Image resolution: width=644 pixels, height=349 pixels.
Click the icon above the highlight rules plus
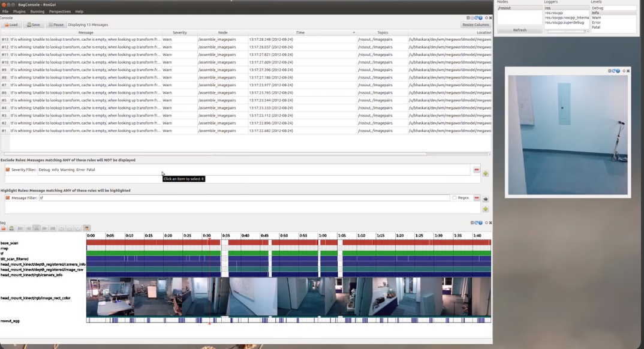486,198
